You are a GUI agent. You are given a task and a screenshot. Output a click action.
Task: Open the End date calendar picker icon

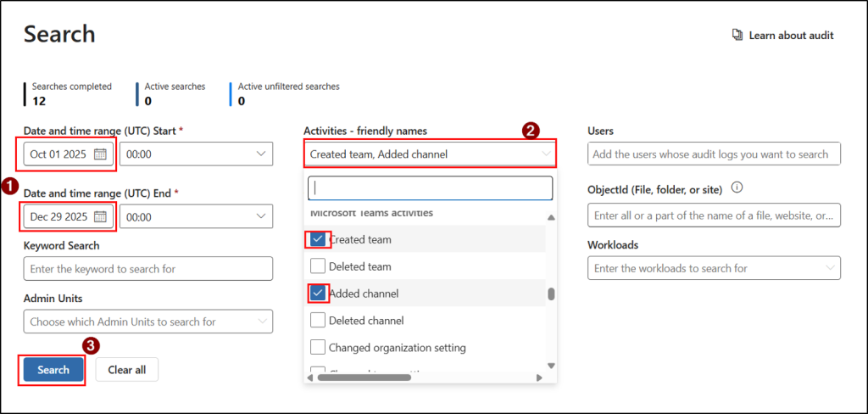[101, 217]
